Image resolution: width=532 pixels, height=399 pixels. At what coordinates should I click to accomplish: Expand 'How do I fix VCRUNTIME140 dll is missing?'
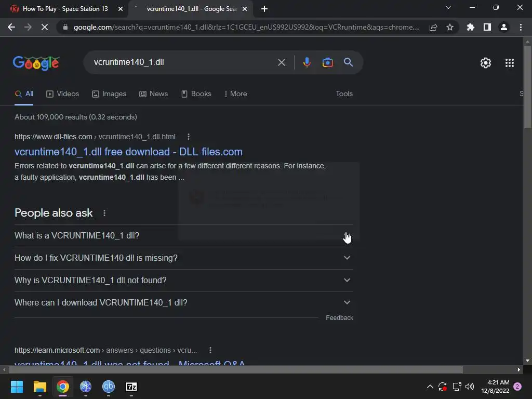(184, 258)
